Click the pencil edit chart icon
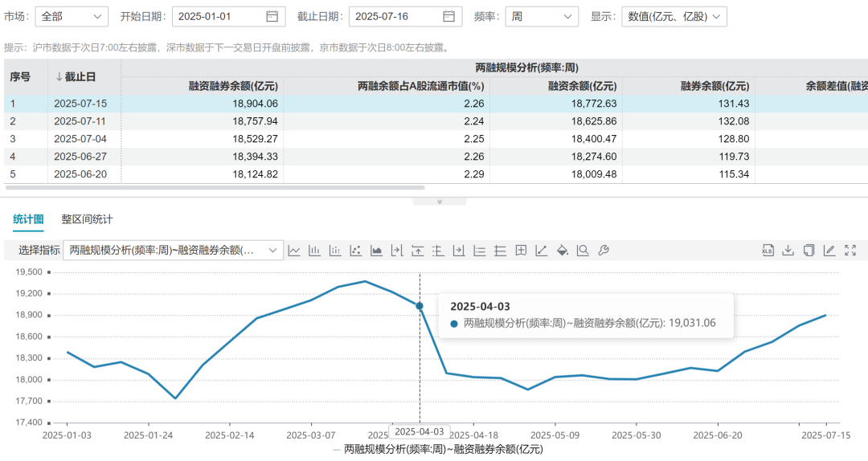 point(829,250)
